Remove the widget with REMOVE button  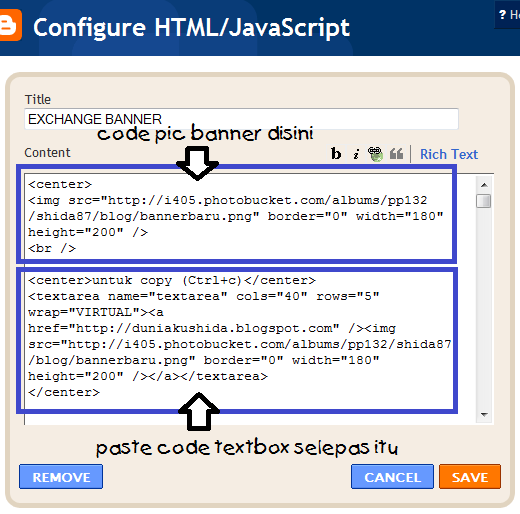tap(61, 477)
